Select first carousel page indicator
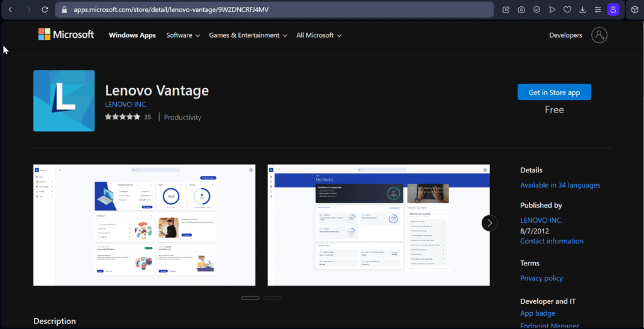This screenshot has height=329, width=644. pyautogui.click(x=250, y=298)
